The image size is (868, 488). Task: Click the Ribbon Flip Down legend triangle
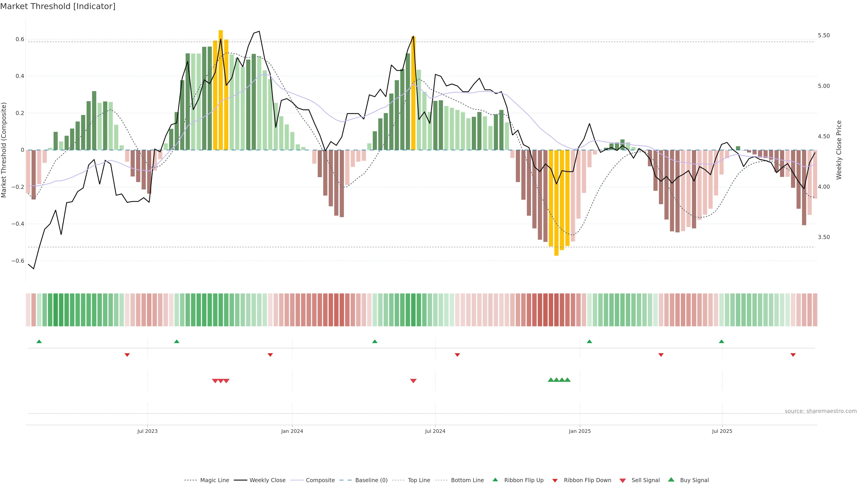point(555,481)
